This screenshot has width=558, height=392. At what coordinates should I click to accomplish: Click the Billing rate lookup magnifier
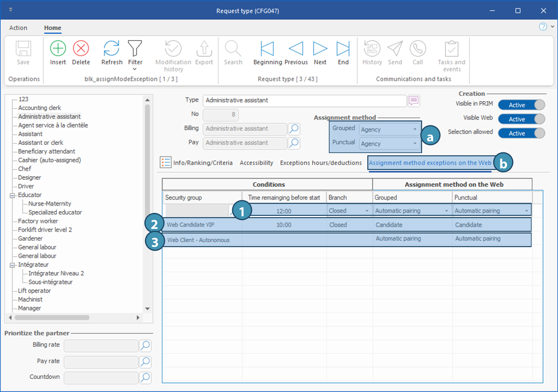[x=145, y=345]
